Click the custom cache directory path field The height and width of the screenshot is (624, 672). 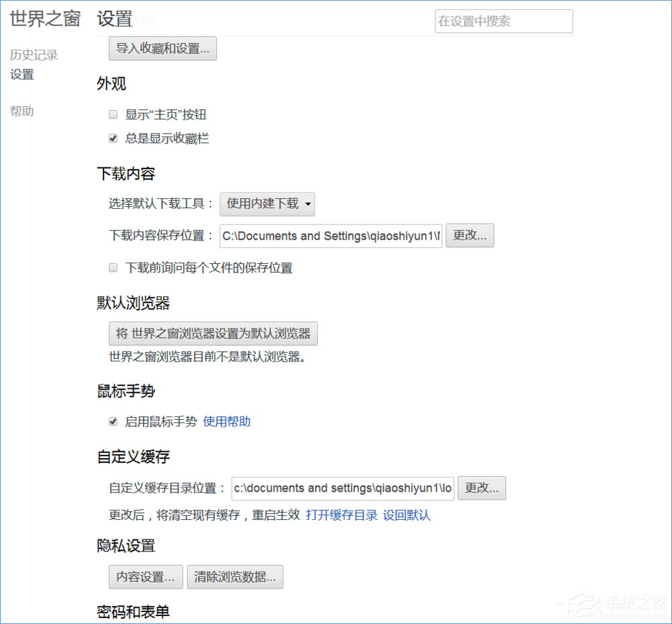343,488
